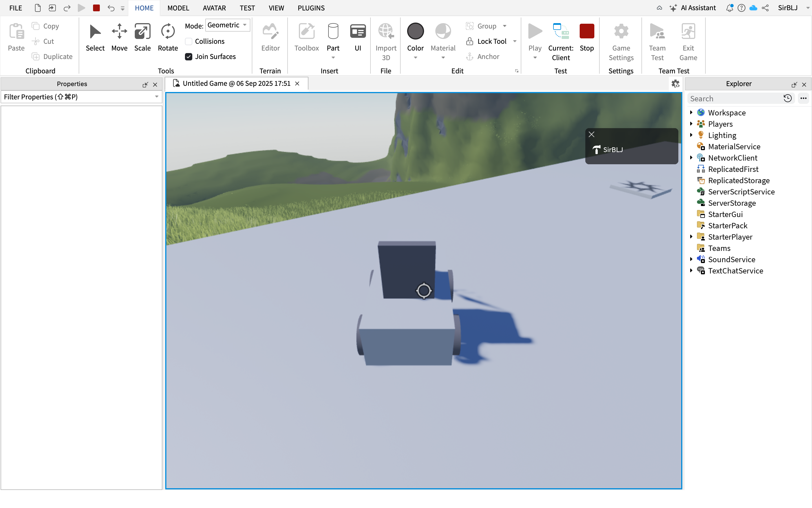Select the Untitled Game document tab
The width and height of the screenshot is (812, 508).
pos(236,83)
